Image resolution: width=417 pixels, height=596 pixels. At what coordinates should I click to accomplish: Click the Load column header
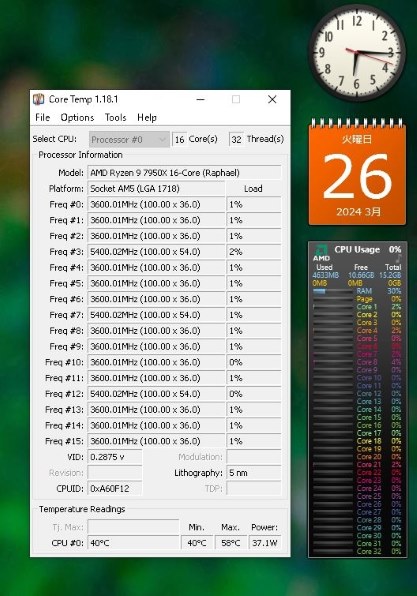coord(253,189)
